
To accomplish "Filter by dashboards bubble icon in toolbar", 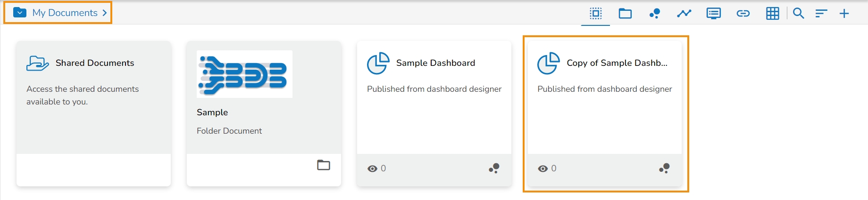I will click(654, 13).
